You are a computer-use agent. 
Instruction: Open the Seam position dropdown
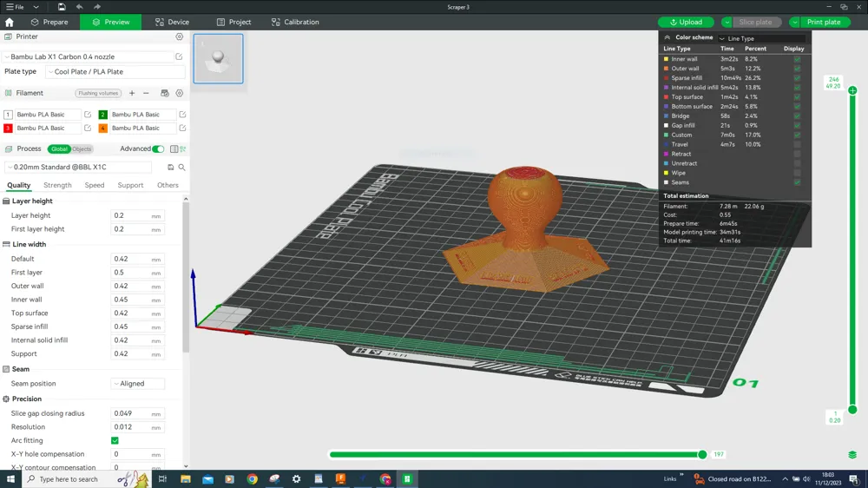click(137, 384)
